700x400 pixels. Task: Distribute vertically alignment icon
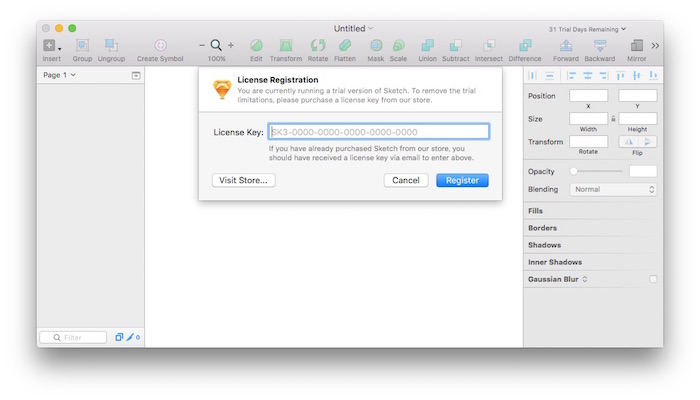pos(550,75)
